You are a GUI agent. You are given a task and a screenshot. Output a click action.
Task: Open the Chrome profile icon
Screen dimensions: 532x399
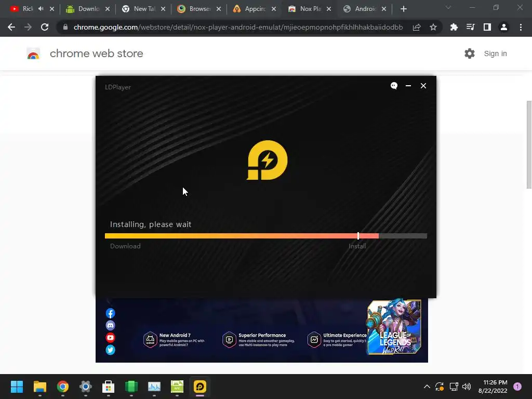(x=503, y=27)
